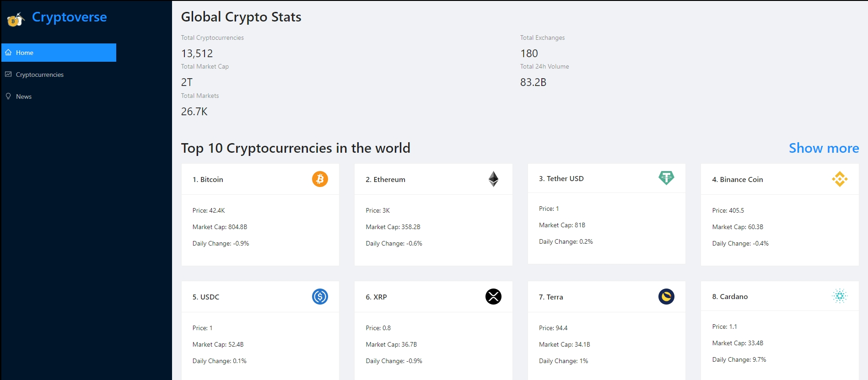The image size is (868, 380).
Task: Click the 24h volume value 83.2B
Action: 533,82
